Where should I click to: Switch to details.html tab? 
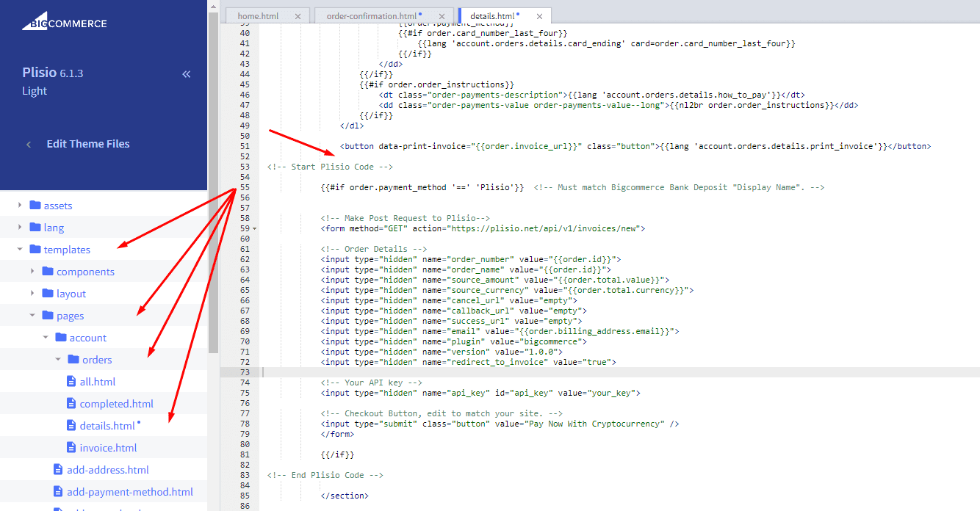point(492,16)
